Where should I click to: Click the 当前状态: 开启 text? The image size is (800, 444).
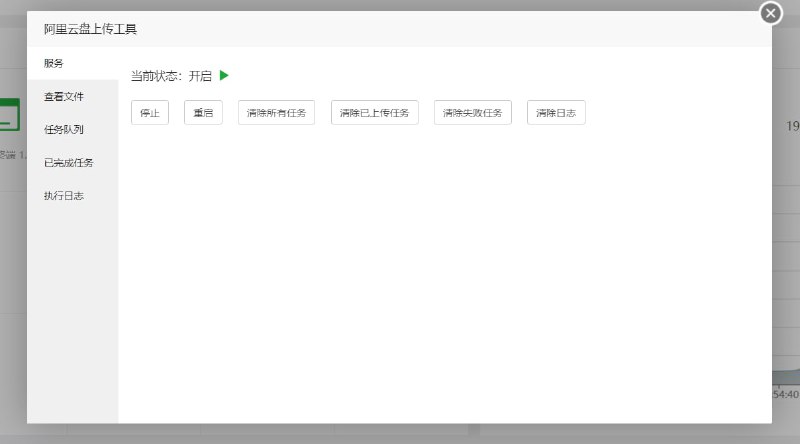pos(171,76)
